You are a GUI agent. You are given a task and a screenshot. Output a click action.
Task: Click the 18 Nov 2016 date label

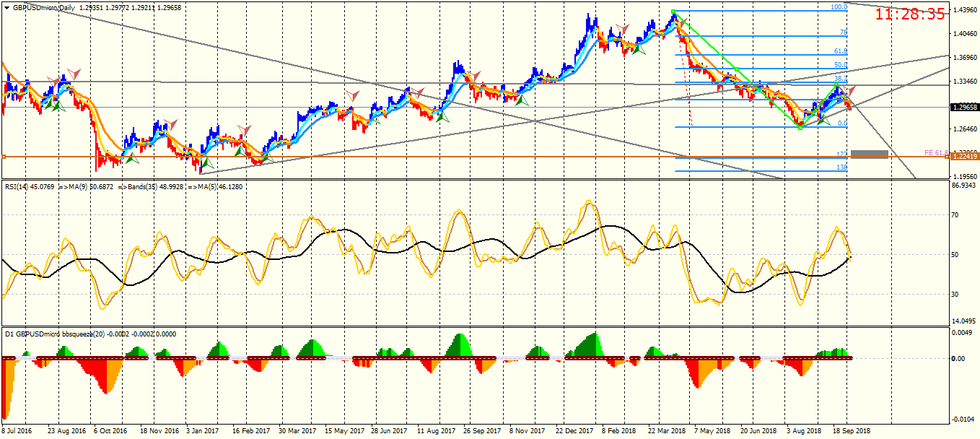[x=159, y=430]
